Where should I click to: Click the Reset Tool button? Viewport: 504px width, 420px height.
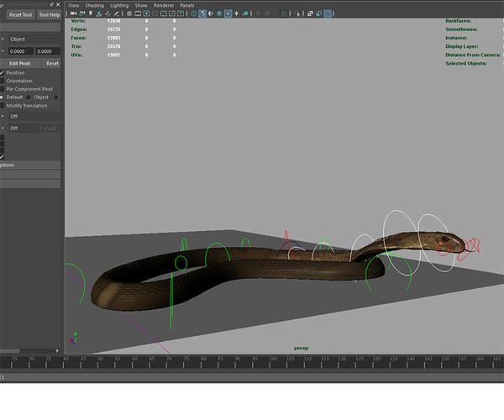coord(20,15)
